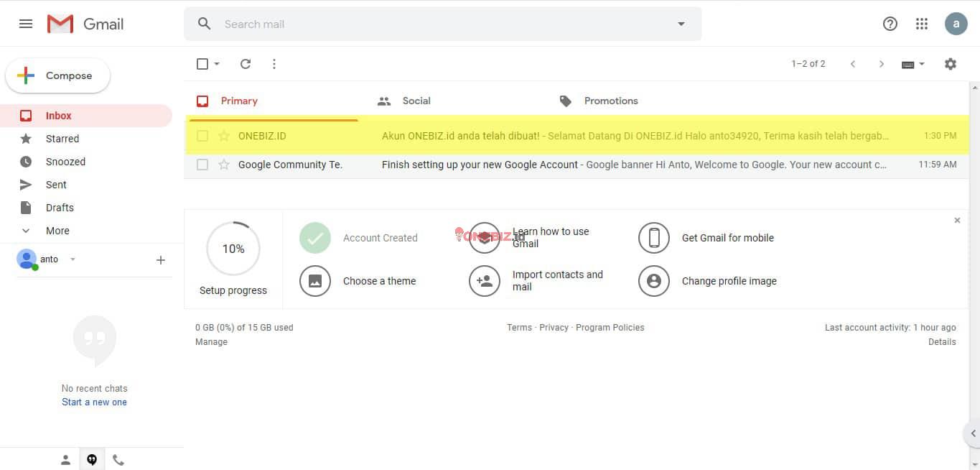This screenshot has width=980, height=470.
Task: Star the Google Community Team email
Action: 224,165
